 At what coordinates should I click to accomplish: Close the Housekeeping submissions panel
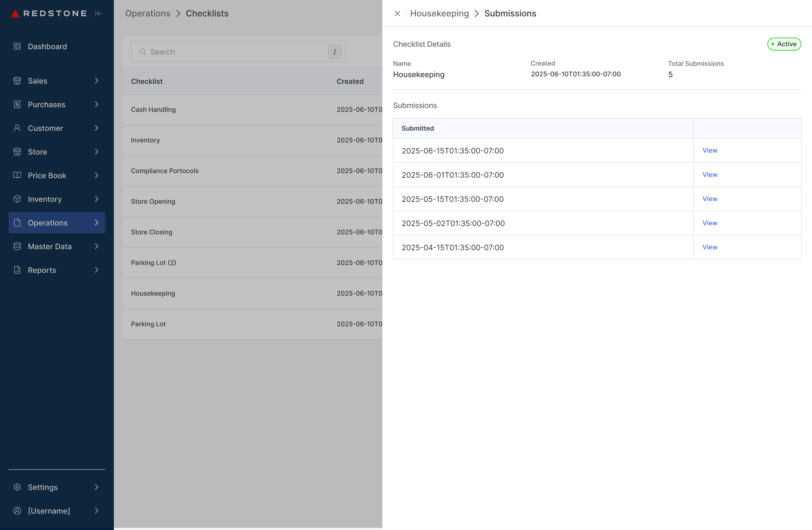pos(397,14)
